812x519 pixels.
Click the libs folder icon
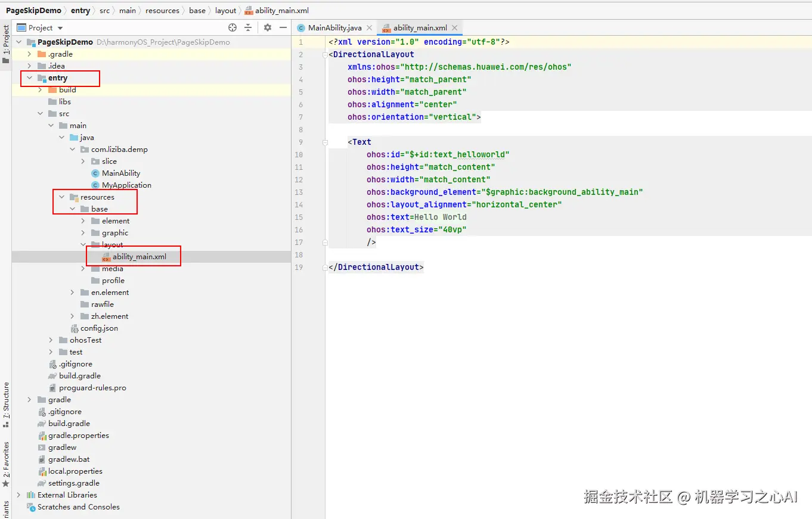tap(52, 102)
